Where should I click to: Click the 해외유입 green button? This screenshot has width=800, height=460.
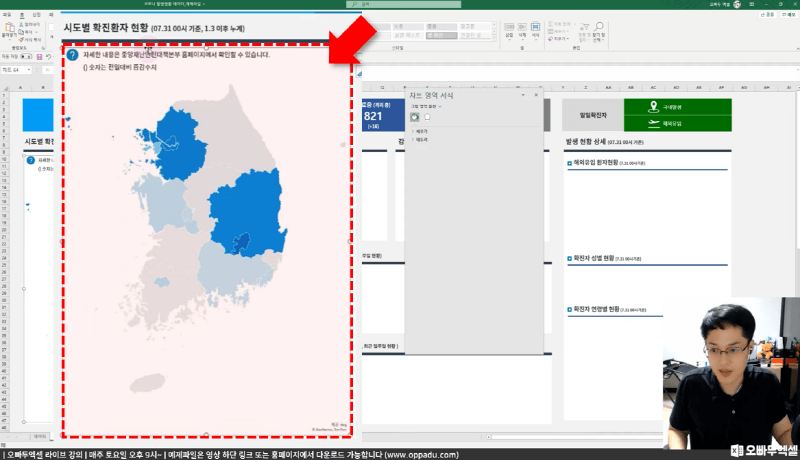pyautogui.click(x=677, y=123)
